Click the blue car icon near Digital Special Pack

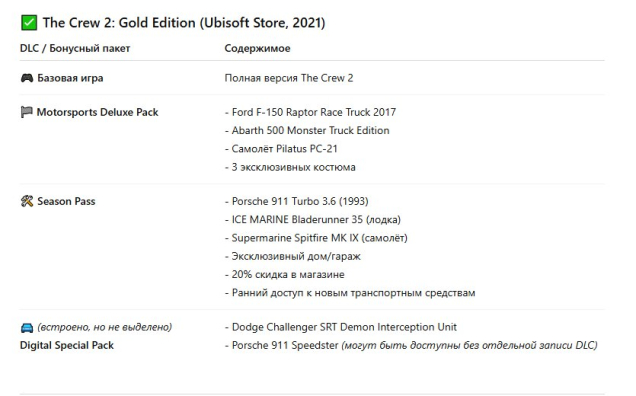27,327
